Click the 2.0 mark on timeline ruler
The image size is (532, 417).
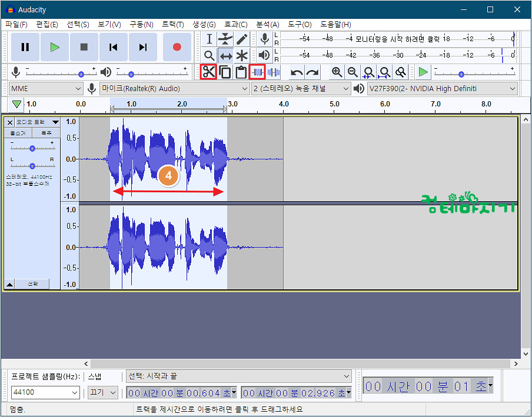click(182, 104)
